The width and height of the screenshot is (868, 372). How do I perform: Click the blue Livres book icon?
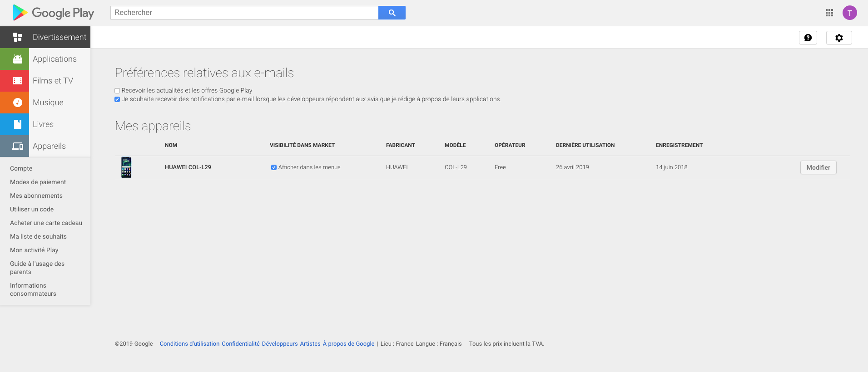[17, 124]
